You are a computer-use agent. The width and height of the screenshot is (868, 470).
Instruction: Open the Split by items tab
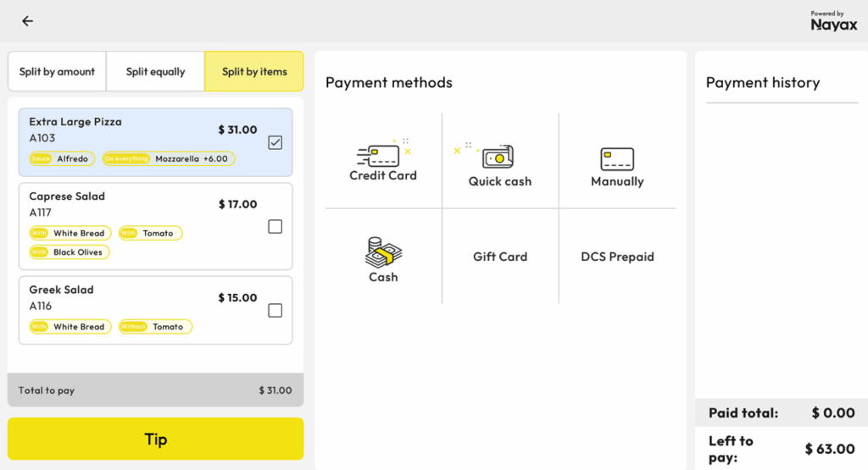[254, 72]
